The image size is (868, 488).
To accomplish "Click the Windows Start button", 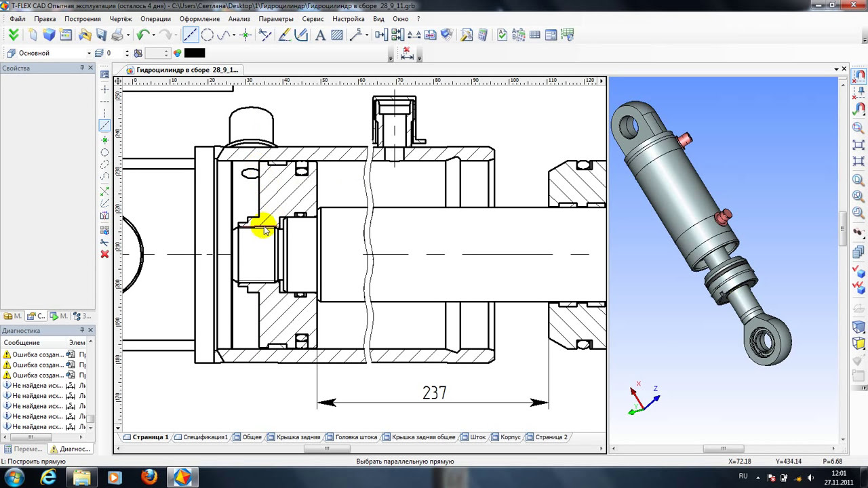I will pyautogui.click(x=14, y=476).
